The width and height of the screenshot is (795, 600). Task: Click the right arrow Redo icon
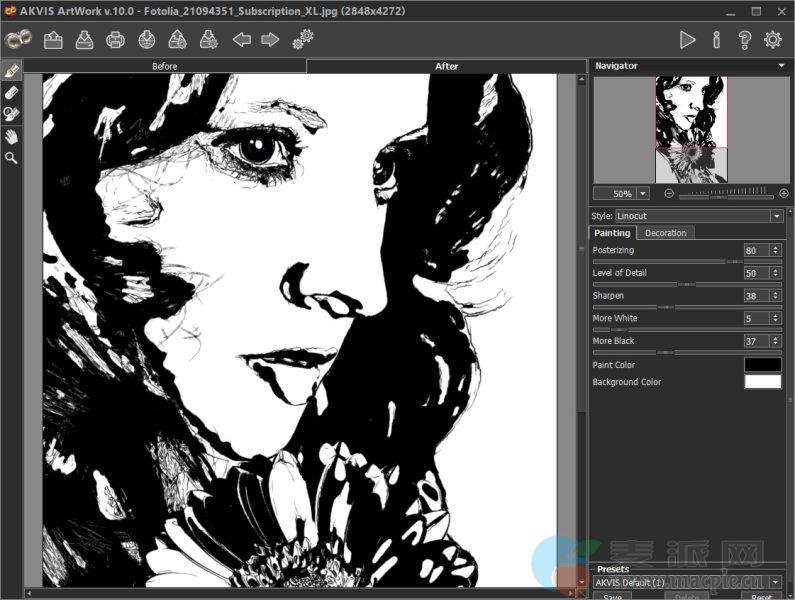point(270,40)
